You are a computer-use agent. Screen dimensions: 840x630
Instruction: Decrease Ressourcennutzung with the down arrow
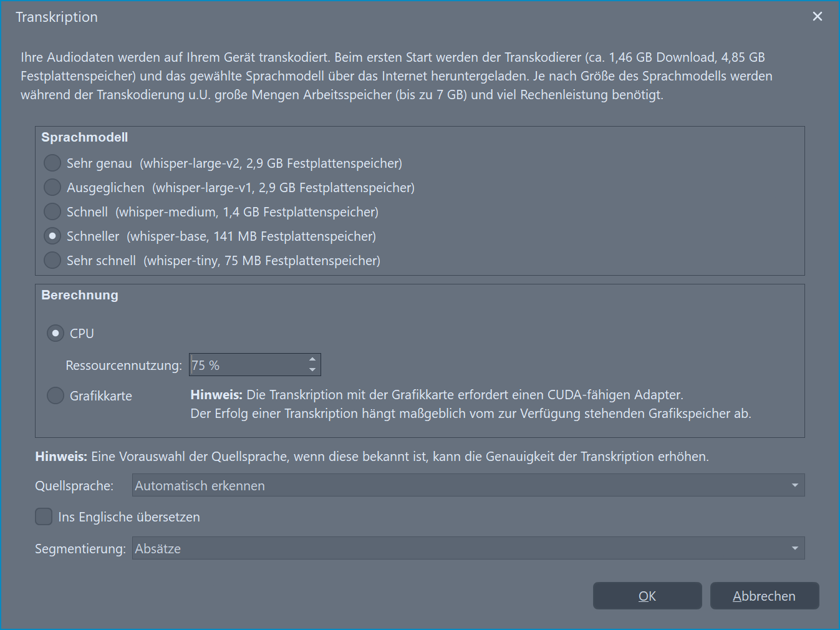click(312, 370)
